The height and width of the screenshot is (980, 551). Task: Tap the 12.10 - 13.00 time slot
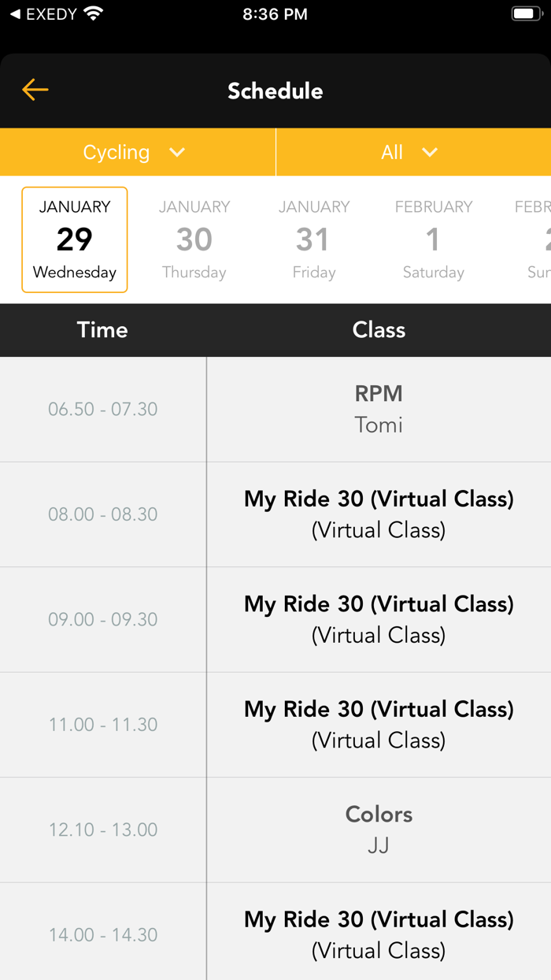[x=103, y=830]
